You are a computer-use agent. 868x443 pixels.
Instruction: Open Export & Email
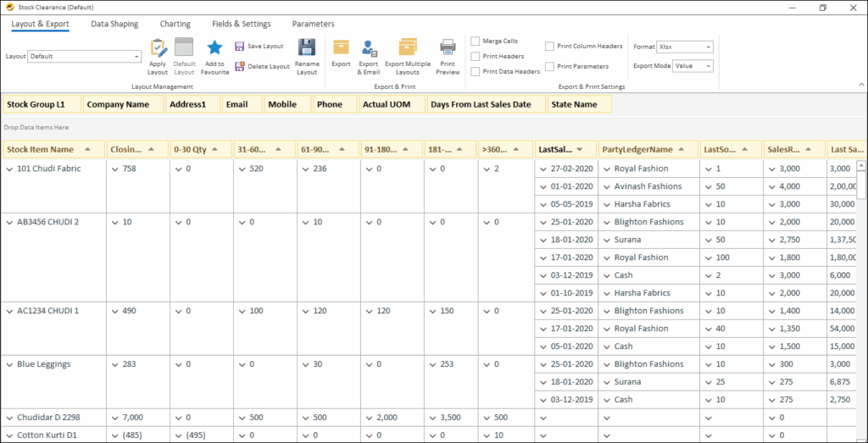tap(369, 48)
